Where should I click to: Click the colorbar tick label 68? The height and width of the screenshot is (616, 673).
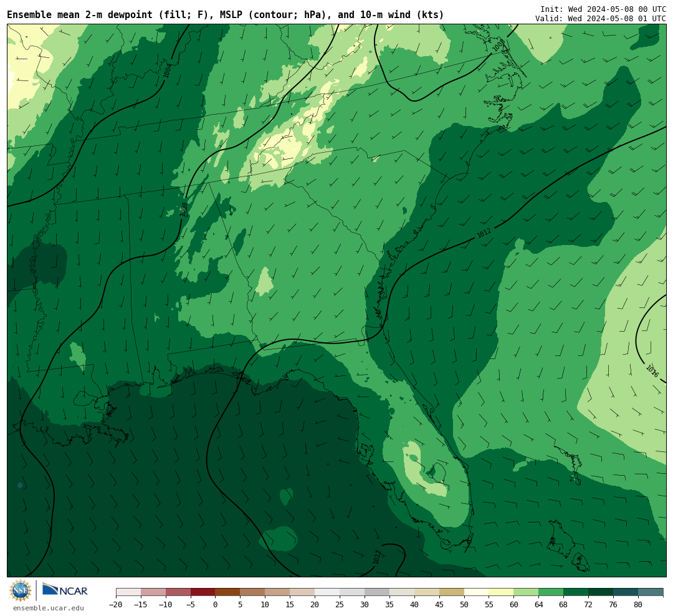point(563,604)
